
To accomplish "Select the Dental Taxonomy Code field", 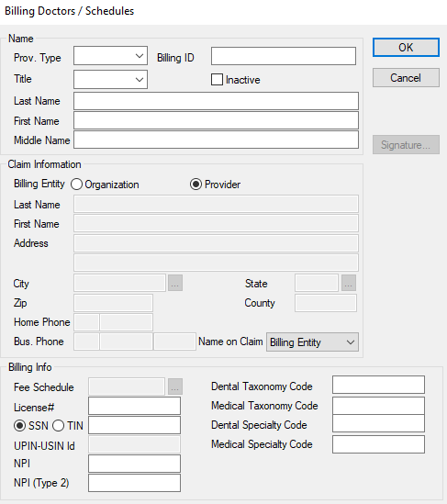I will point(378,385).
